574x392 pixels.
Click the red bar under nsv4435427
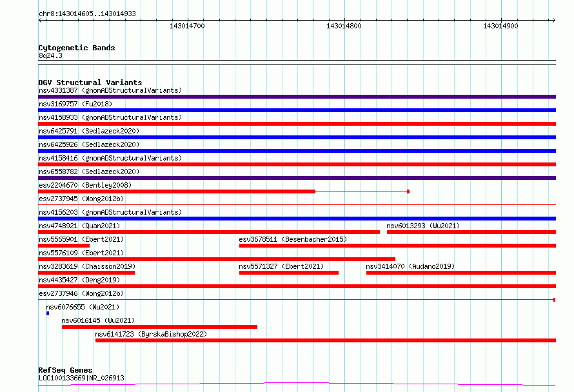pyautogui.click(x=297, y=286)
